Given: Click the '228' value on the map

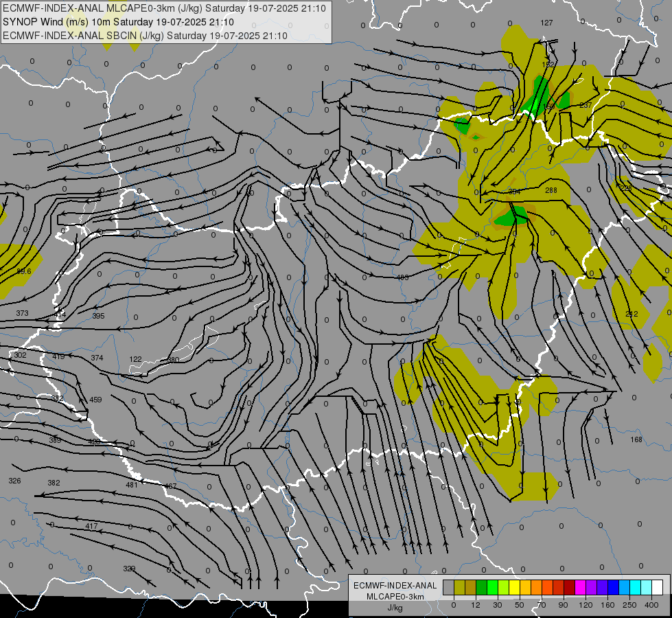Looking at the screenshot, I should [625, 188].
